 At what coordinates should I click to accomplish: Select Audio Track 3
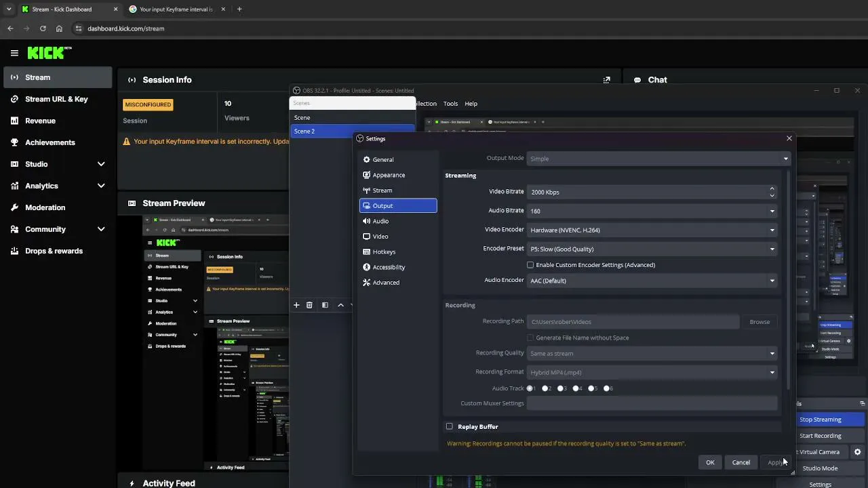click(x=561, y=388)
